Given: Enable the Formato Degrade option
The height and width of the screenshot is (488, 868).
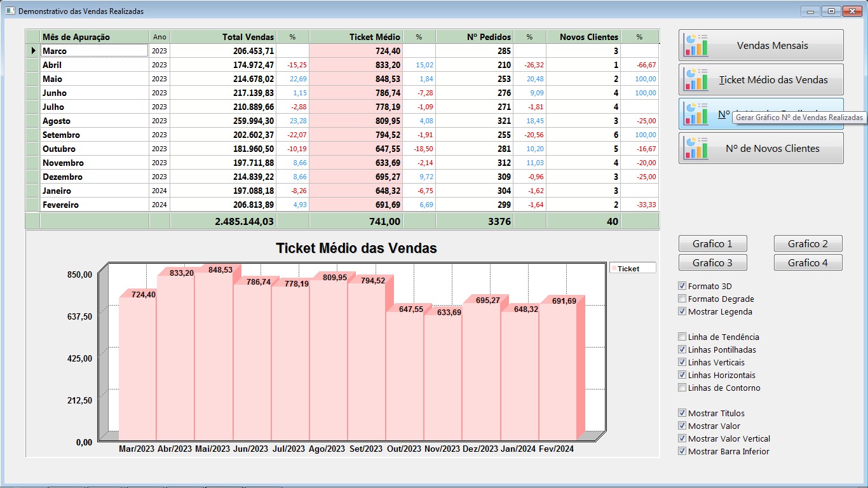Looking at the screenshot, I should tap(682, 299).
